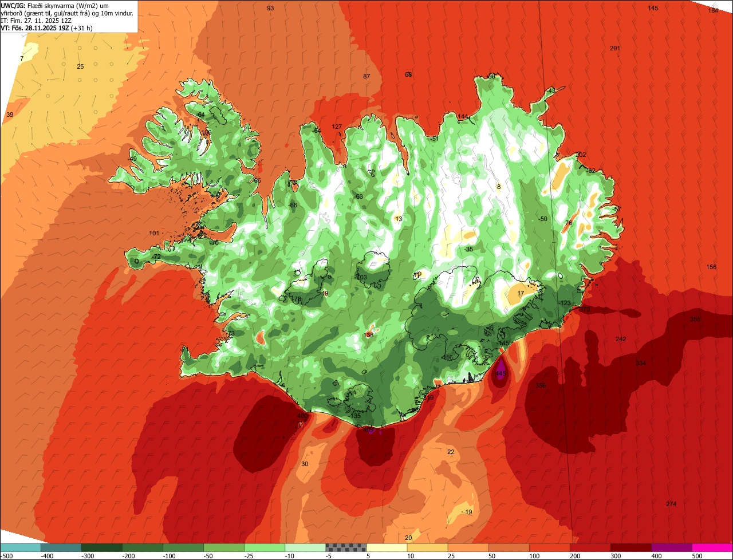The height and width of the screenshot is (560, 733).
Task: Click the map value '103' on the glacier
Action: coord(361,277)
